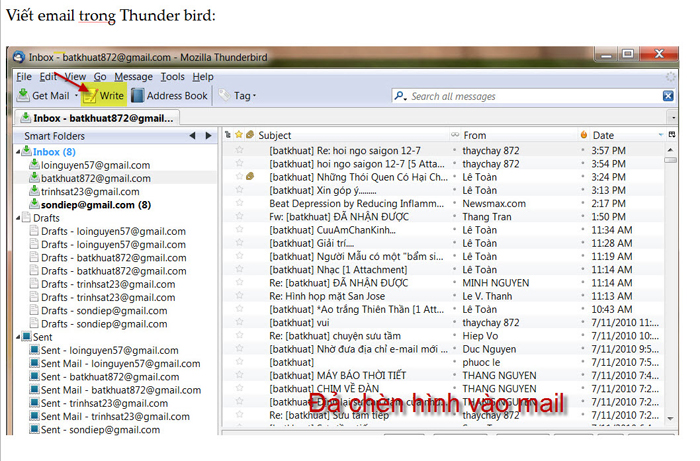
Task: Go to previous folder view mode arrow
Action: [192, 136]
